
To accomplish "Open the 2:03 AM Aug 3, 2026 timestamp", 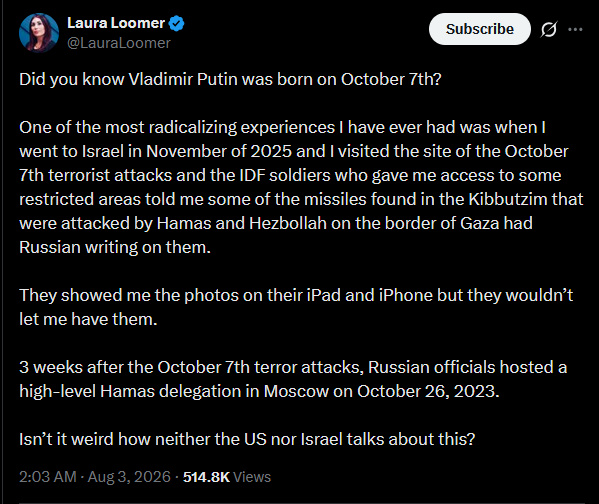I will pos(95,477).
